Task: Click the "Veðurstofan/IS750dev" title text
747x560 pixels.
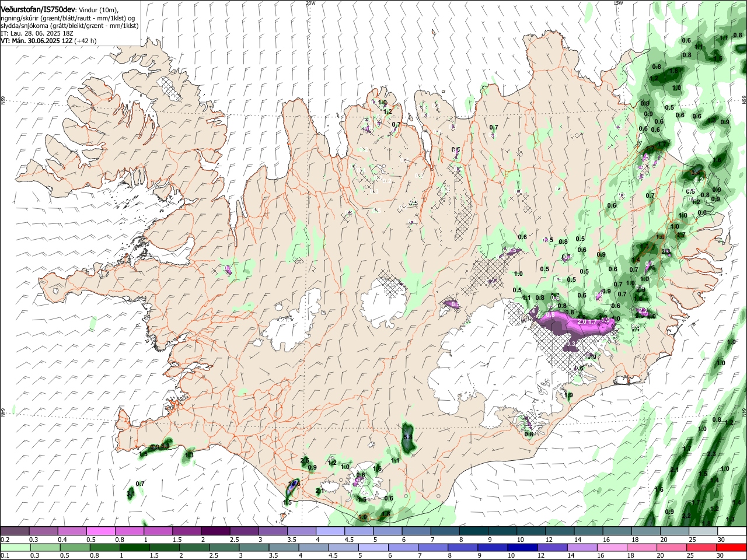Action: tap(38, 9)
